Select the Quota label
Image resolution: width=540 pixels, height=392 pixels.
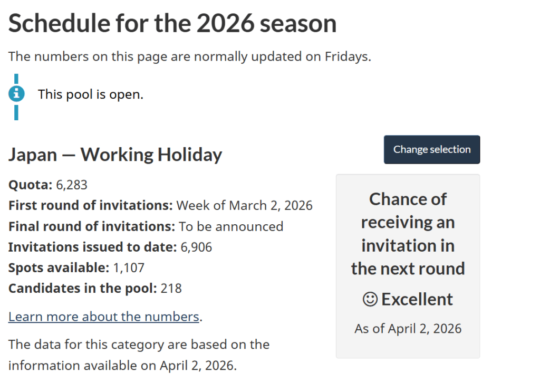(x=30, y=185)
